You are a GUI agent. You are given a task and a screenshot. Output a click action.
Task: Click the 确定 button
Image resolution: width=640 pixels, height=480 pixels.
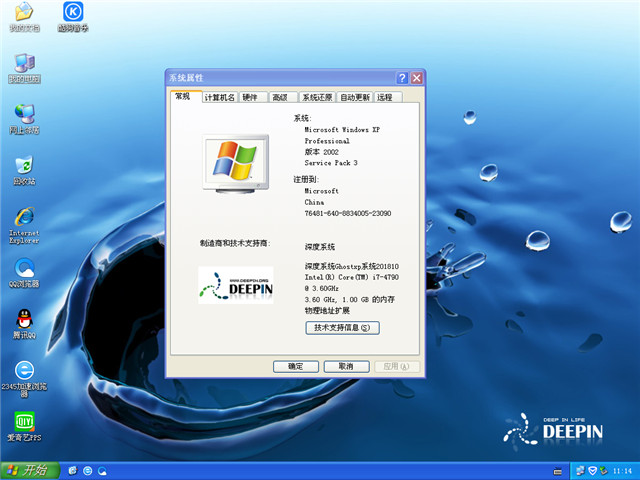[x=296, y=367]
